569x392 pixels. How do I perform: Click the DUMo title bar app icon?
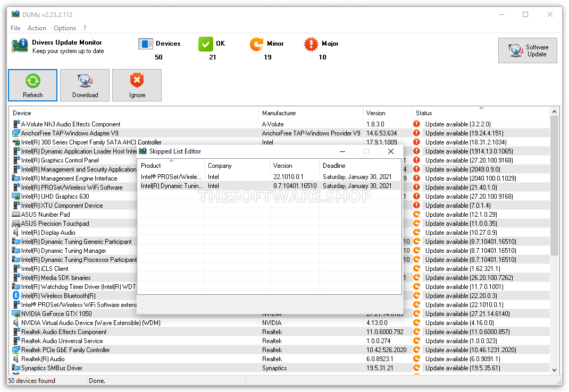15,14
